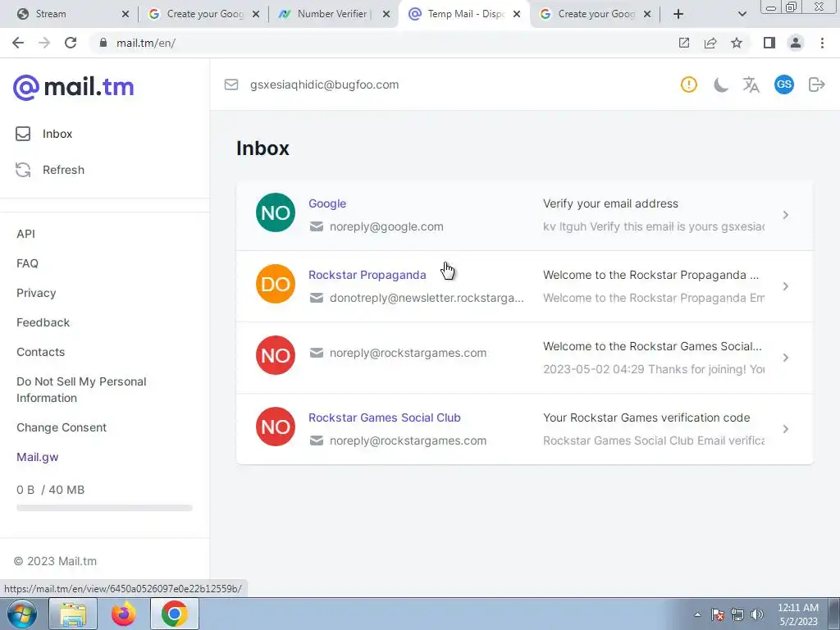
Task: Go back to previous page
Action: (x=18, y=43)
